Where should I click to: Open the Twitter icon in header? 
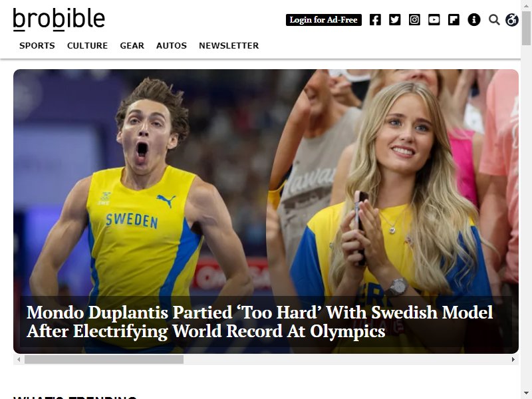point(394,20)
